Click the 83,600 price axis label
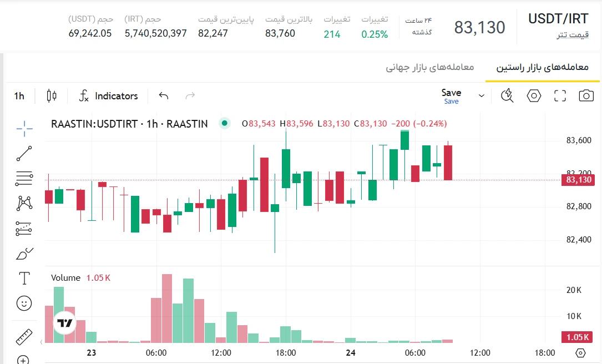Screen dimensions: 602x364 (579, 140)
